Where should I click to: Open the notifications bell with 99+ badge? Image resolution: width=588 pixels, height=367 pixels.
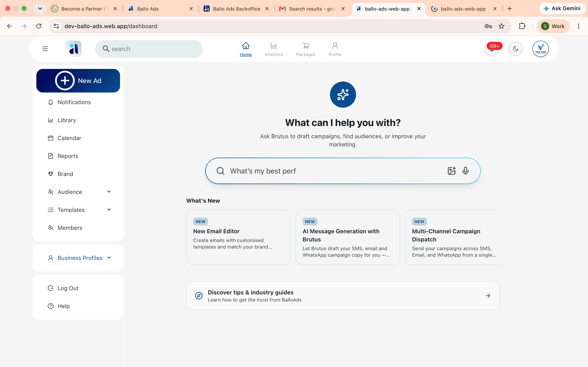492,49
